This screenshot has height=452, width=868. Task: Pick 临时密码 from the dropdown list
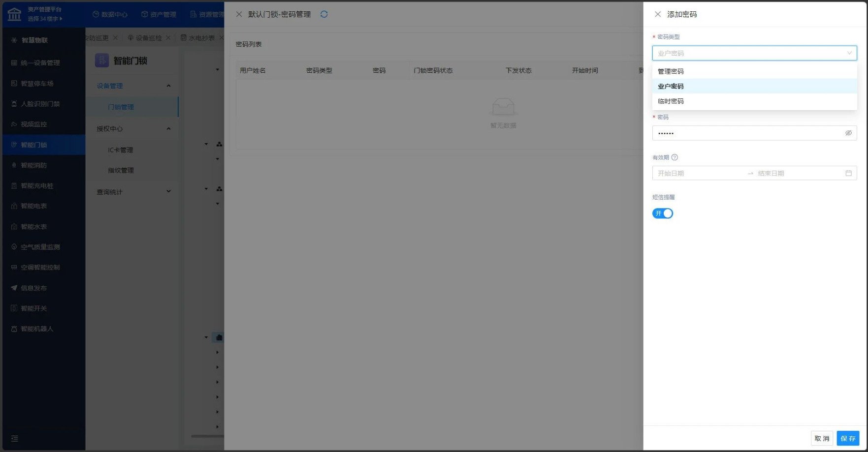click(x=754, y=101)
